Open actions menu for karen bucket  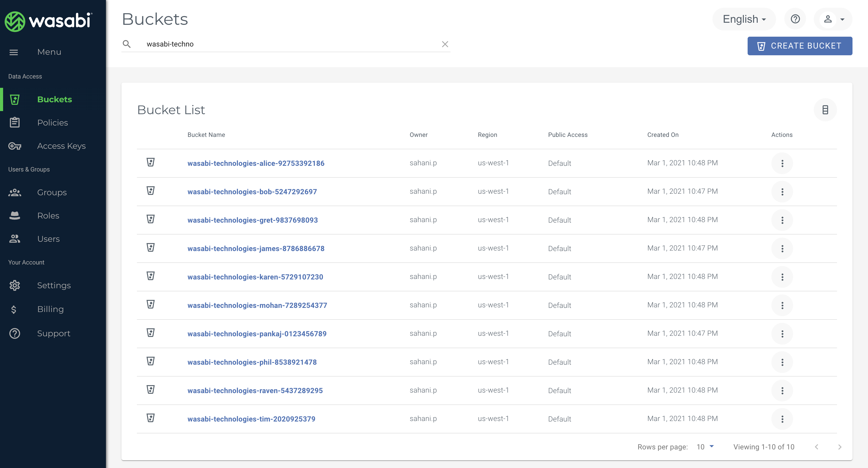[x=782, y=277]
